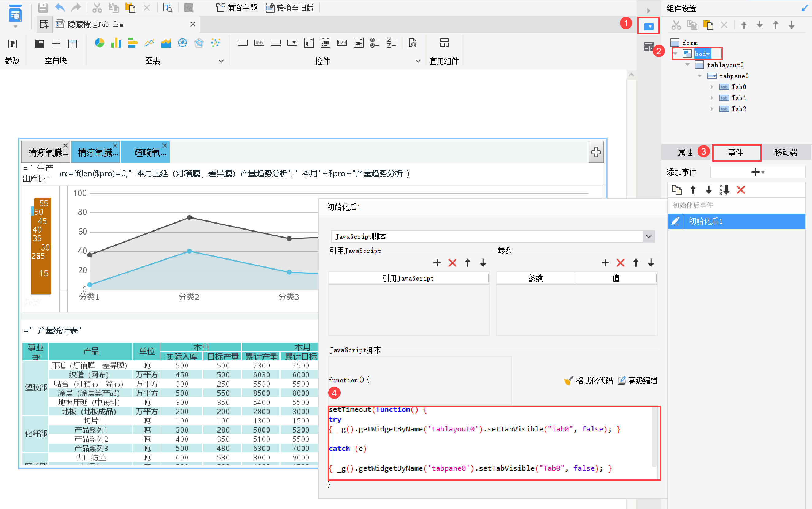Collapse the tablayout0 tree node
Viewport: 812px width, 509px height.
coord(687,65)
